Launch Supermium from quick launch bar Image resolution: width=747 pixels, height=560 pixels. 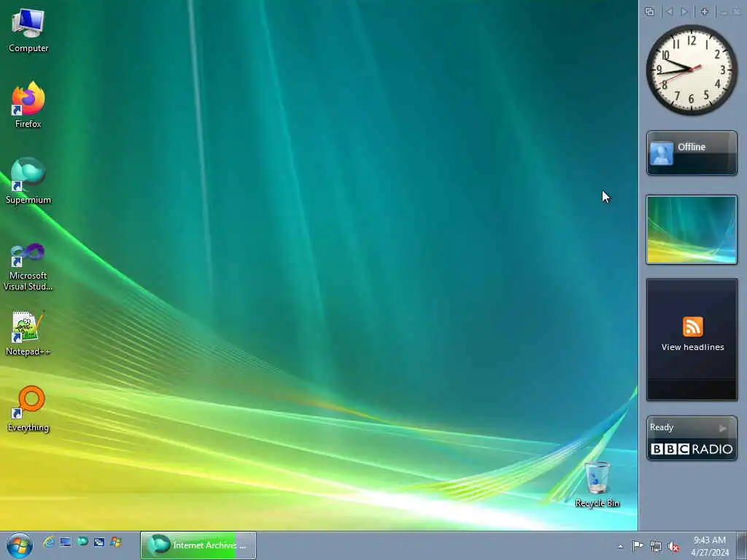(x=82, y=542)
